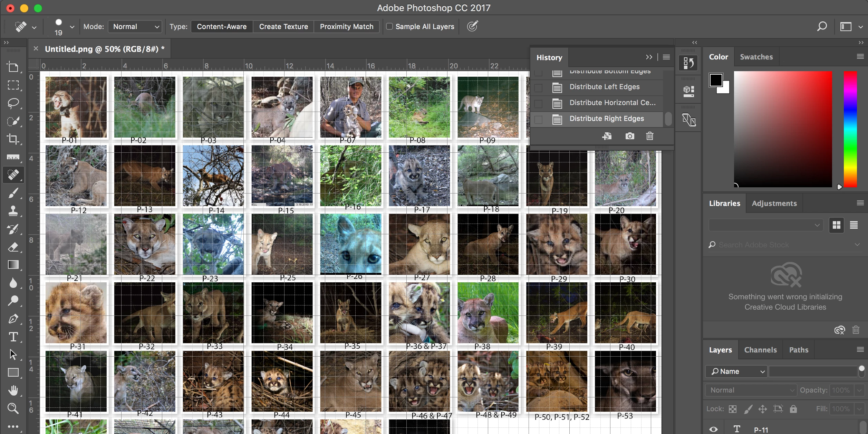This screenshot has height=434, width=868.
Task: Toggle snapshot box beside Distribute Left Edges
Action: coord(538,88)
